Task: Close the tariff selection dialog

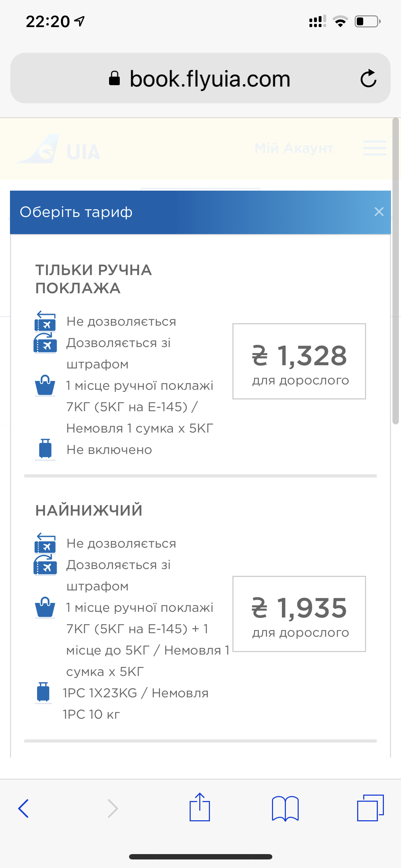Action: pyautogui.click(x=379, y=212)
